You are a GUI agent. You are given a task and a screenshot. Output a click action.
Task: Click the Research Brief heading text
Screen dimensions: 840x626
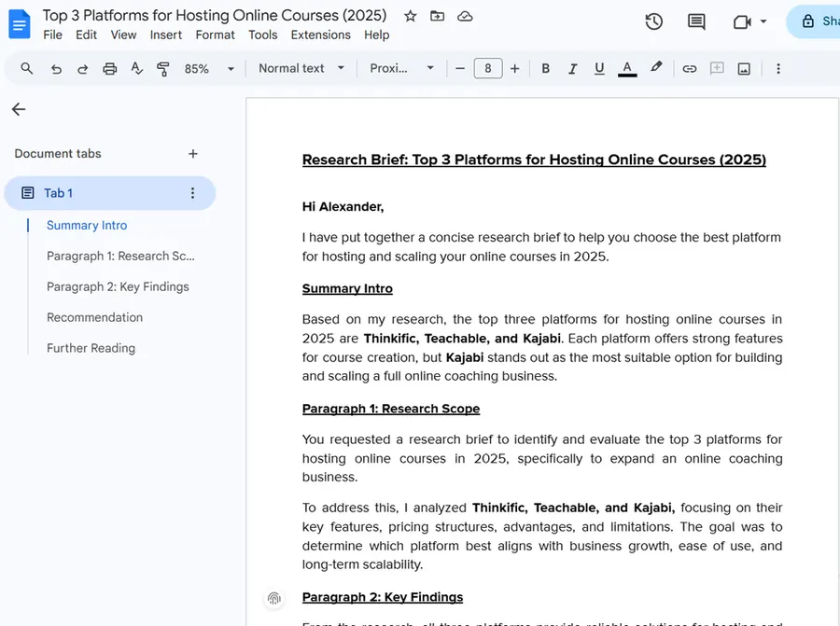[534, 160]
